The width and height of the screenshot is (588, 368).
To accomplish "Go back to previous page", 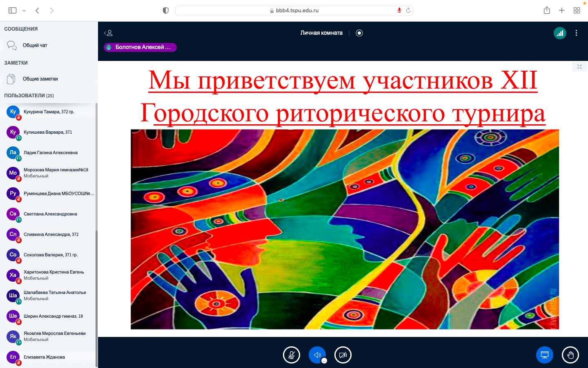I will point(37,11).
